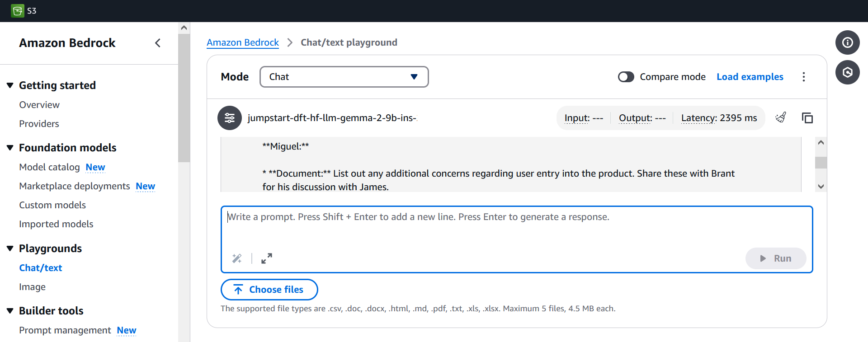Open the Mode dropdown showing Chat

click(344, 77)
